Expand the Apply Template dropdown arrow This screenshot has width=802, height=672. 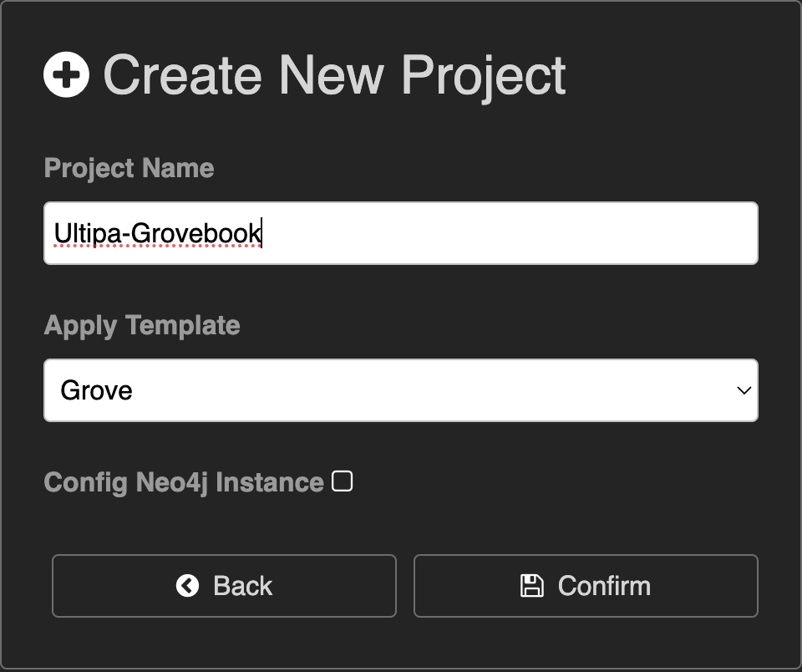(x=744, y=390)
